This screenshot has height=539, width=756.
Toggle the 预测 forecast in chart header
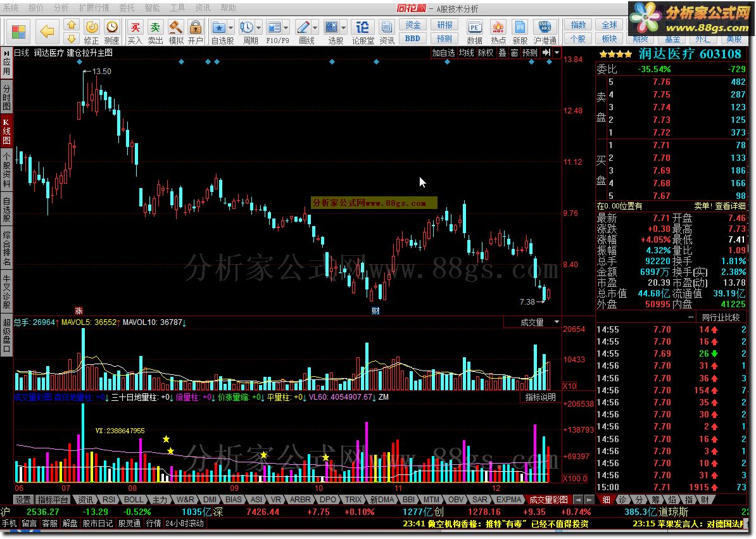tap(530, 53)
